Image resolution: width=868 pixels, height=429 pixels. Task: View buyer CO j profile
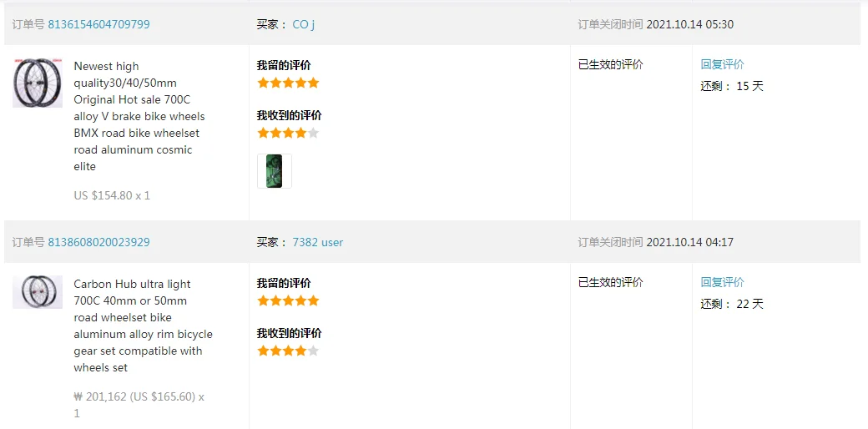point(303,24)
